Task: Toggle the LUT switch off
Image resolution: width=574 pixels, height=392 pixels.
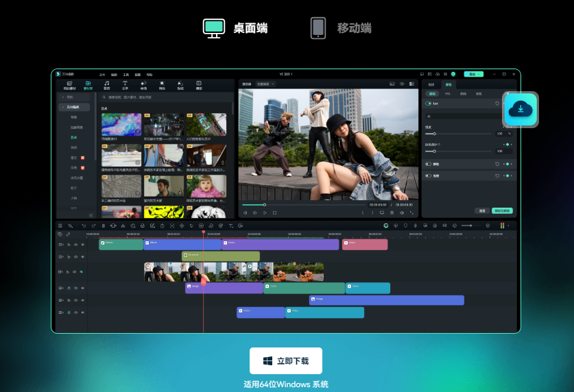Action: (x=428, y=103)
